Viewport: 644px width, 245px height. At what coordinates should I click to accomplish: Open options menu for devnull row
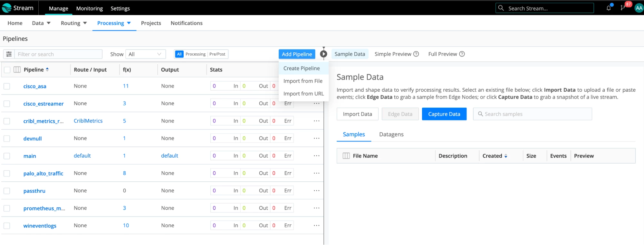point(317,138)
